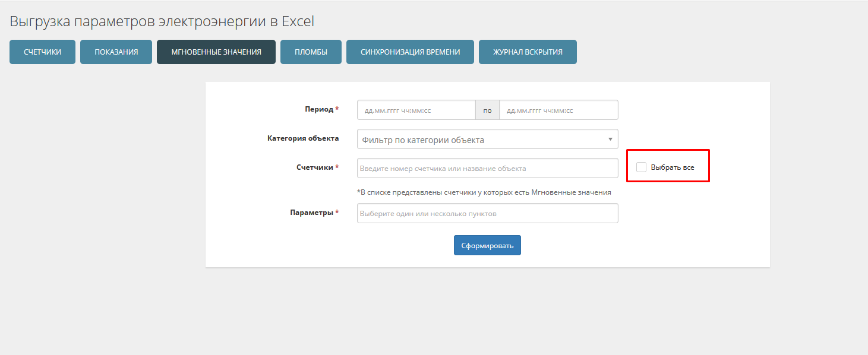Enable the Выбрать все checkbox
Screen dimensions: 868x355
[641, 167]
